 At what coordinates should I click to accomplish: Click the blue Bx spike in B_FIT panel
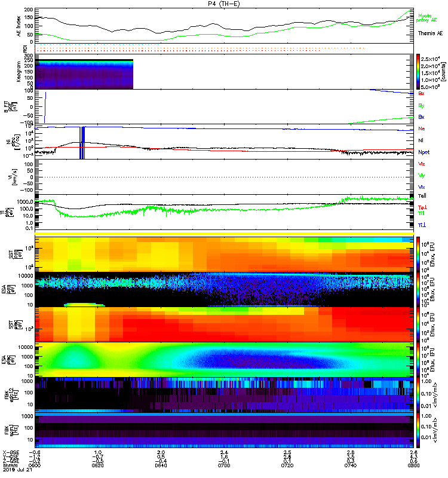coord(45,108)
